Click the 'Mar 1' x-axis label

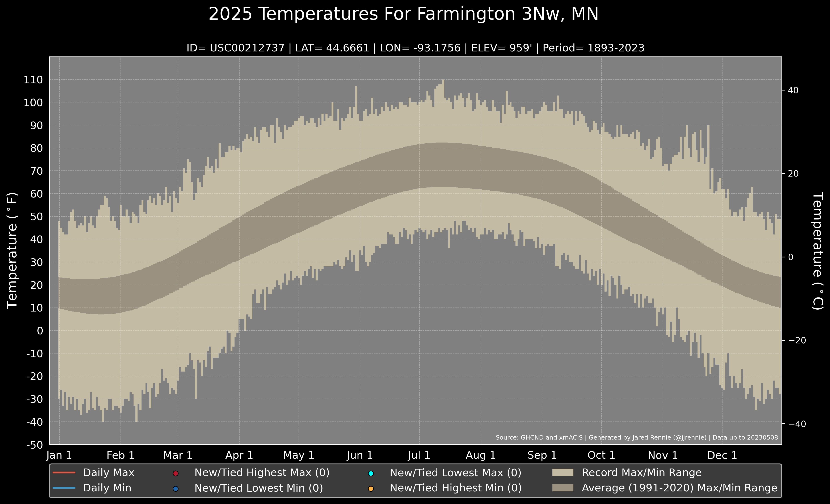[x=178, y=456]
